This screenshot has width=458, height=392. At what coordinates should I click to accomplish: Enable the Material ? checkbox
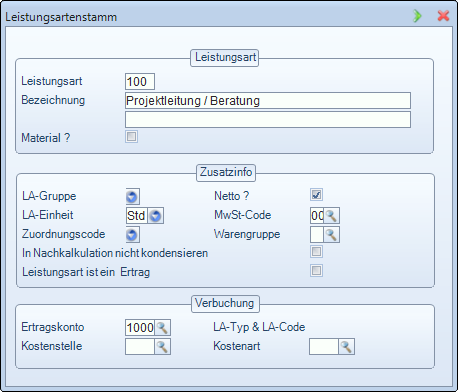tap(131, 137)
